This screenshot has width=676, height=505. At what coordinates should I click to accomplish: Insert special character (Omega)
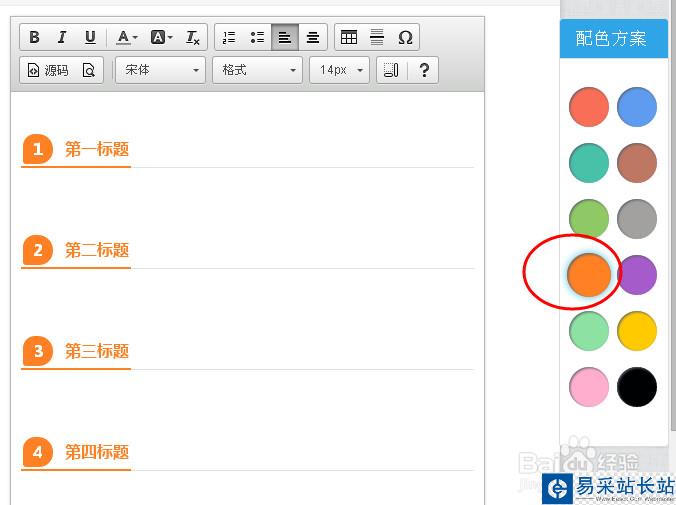pos(405,38)
